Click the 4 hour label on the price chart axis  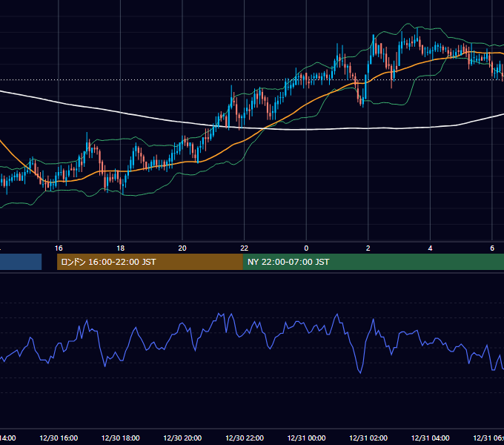coord(430,248)
